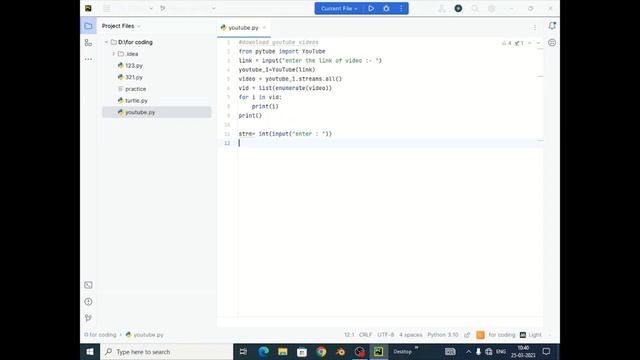The height and width of the screenshot is (360, 640).
Task: Open 123.py in the project tree
Action: [134, 65]
